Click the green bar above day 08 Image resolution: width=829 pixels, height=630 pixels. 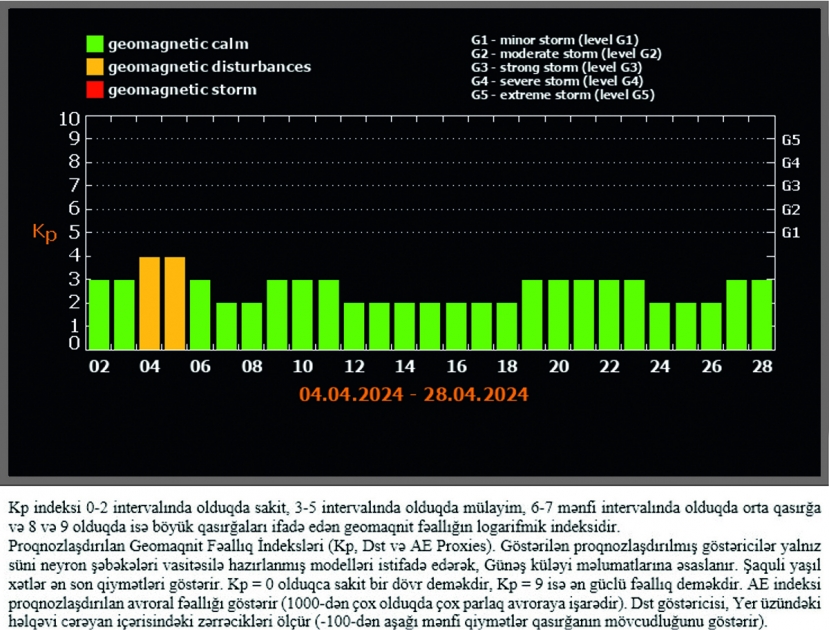(252, 326)
